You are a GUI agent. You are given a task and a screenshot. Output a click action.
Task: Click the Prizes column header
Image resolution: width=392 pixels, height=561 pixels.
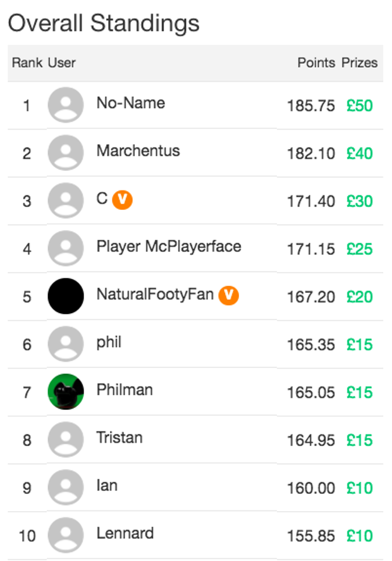pyautogui.click(x=360, y=63)
